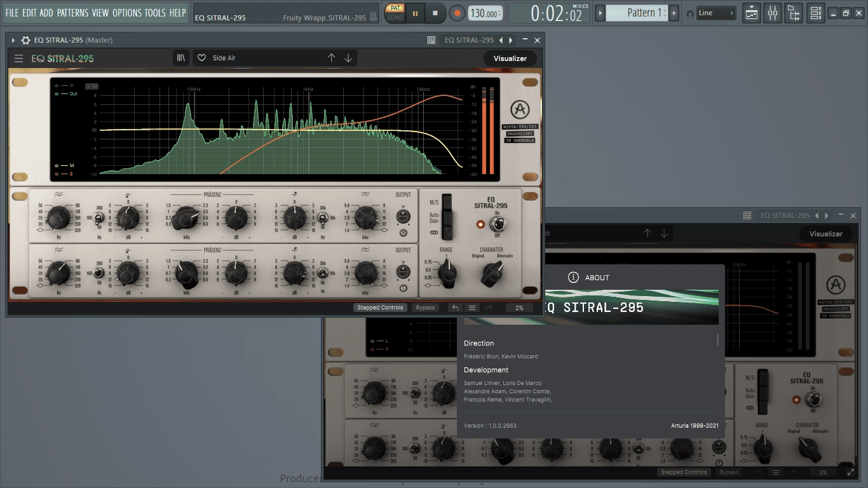Open the PATTERNS menu
This screenshot has height=488, width=868.
click(72, 13)
